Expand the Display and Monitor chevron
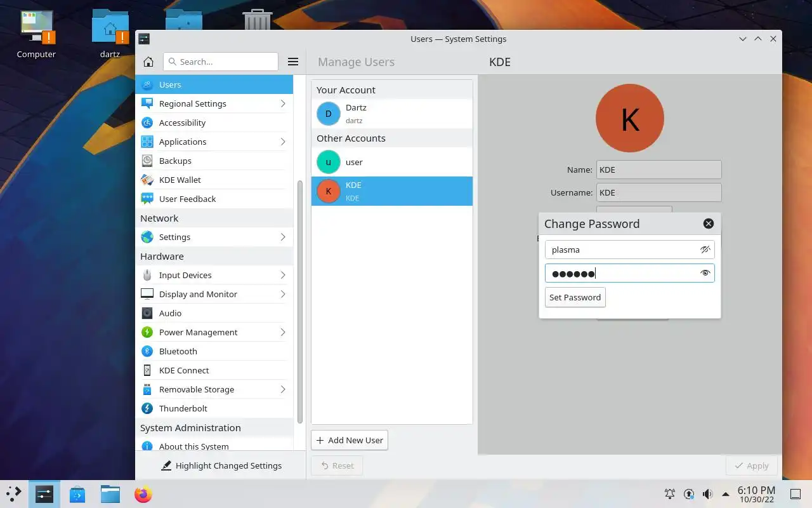Screen dimensions: 812x508 point(283,294)
